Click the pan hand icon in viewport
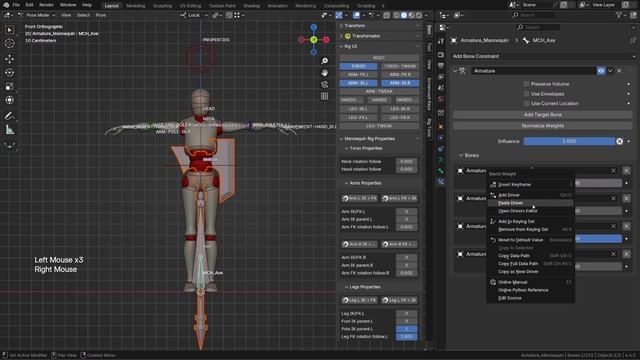The width and height of the screenshot is (640, 360). tap(324, 73)
